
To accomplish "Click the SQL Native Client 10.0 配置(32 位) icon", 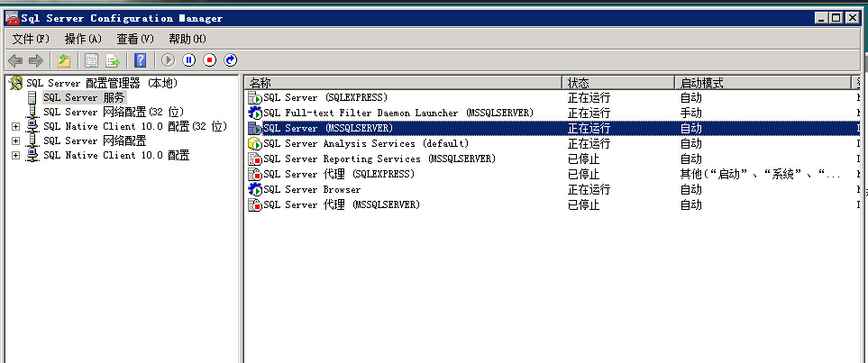I will (x=32, y=127).
